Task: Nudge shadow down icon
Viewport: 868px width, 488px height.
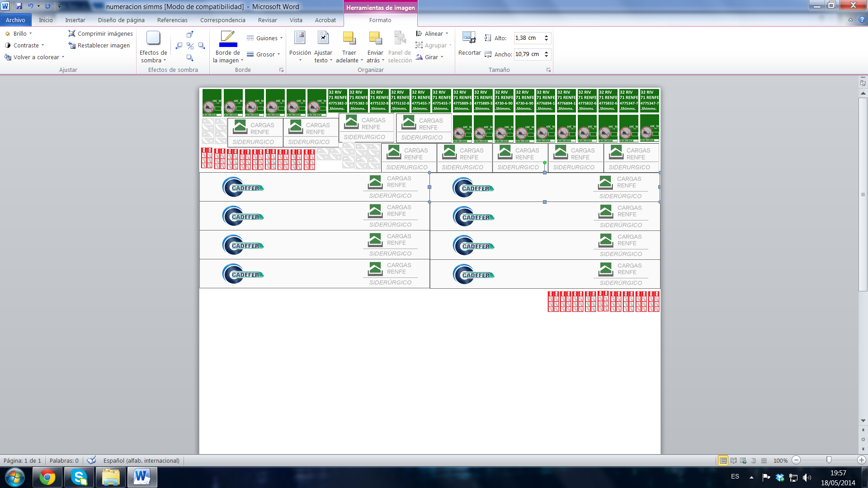Action: click(x=190, y=58)
